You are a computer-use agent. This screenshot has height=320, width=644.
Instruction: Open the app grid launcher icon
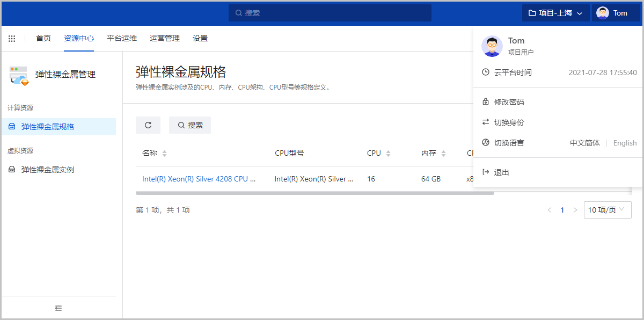[12, 39]
